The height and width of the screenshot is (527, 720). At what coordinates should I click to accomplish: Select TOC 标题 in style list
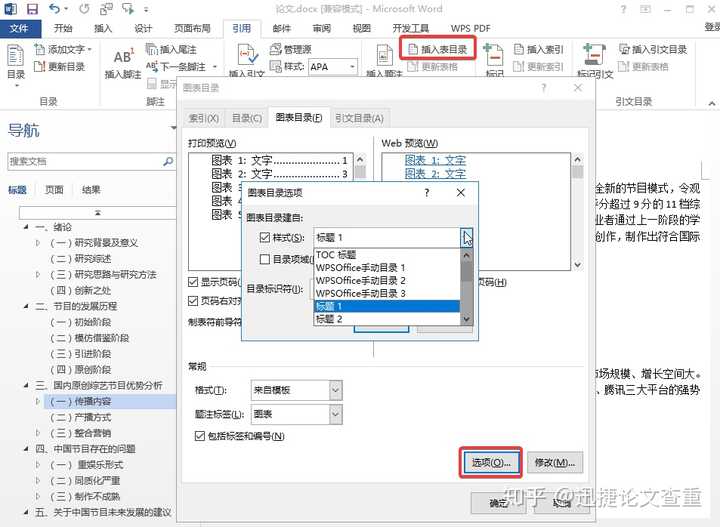pos(387,255)
